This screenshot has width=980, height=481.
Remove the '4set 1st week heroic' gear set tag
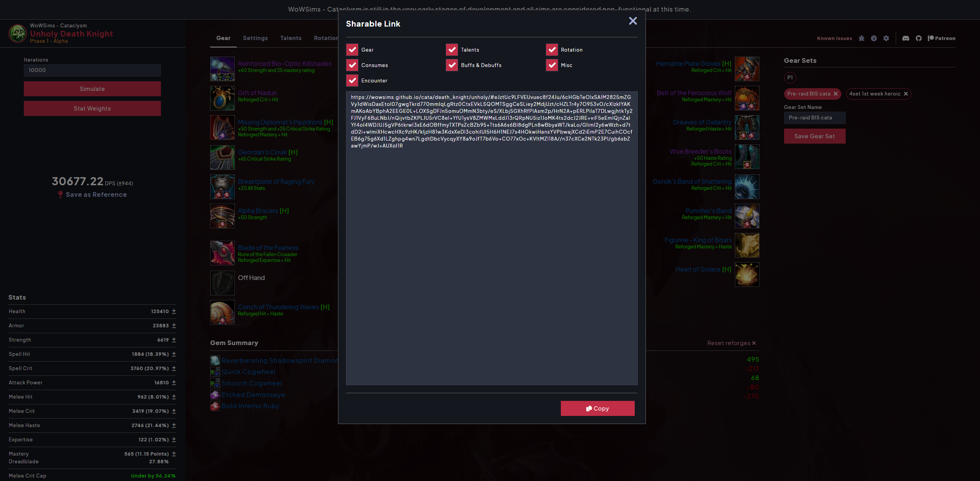[906, 94]
